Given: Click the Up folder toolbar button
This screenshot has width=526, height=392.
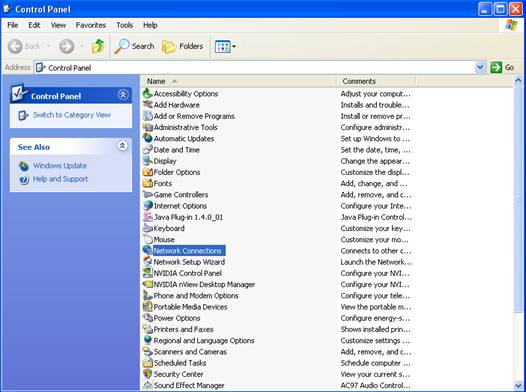Looking at the screenshot, I should pos(98,46).
